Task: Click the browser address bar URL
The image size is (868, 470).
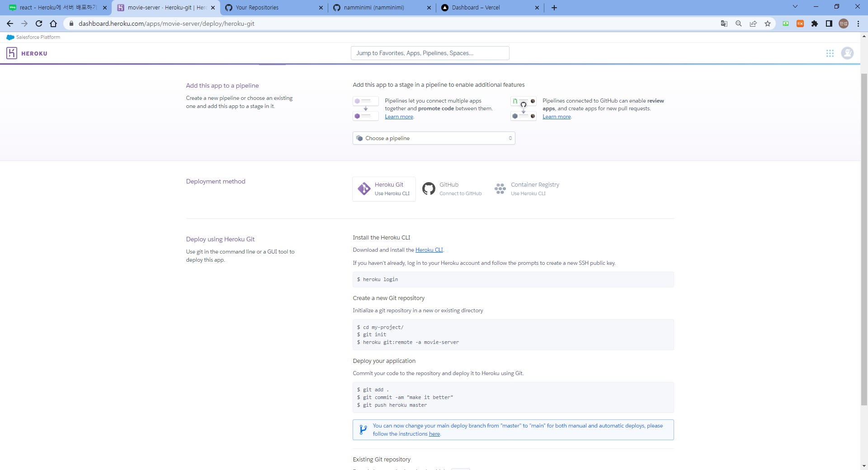Action: (166, 23)
